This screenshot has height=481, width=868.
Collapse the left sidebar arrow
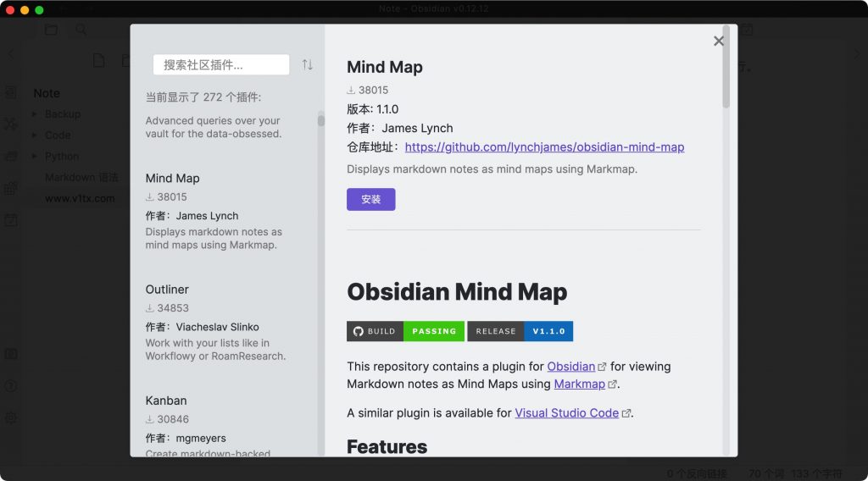[10, 54]
